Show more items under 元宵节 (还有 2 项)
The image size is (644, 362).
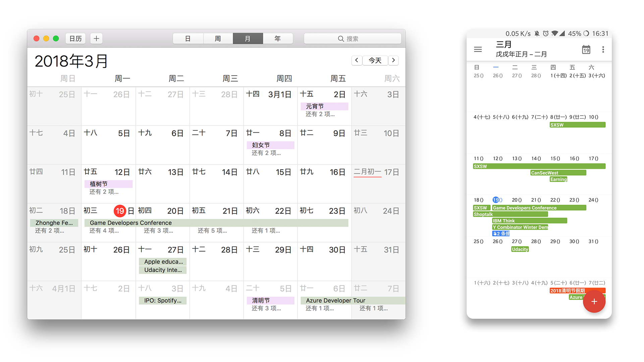320,114
